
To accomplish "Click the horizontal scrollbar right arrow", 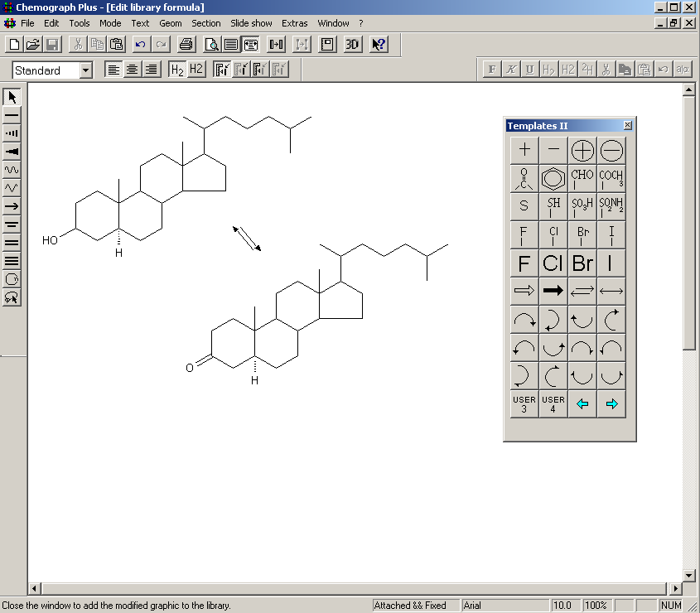I will point(676,588).
